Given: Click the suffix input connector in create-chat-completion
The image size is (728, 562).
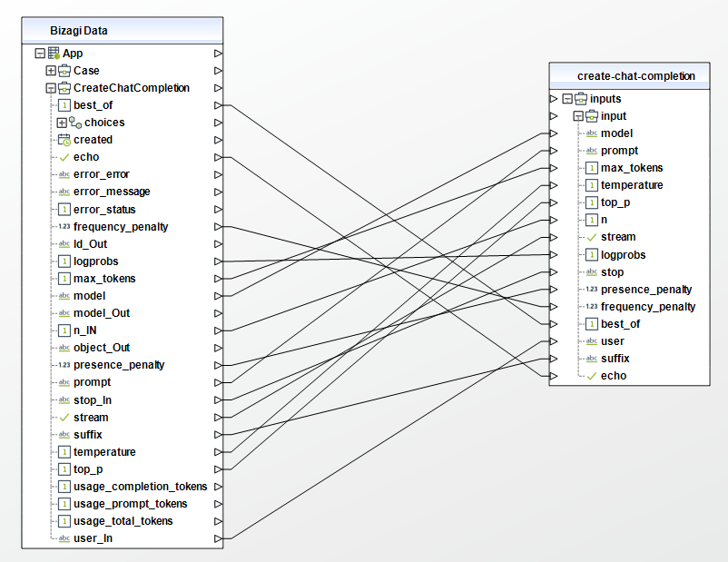Looking at the screenshot, I should pyautogui.click(x=554, y=359).
